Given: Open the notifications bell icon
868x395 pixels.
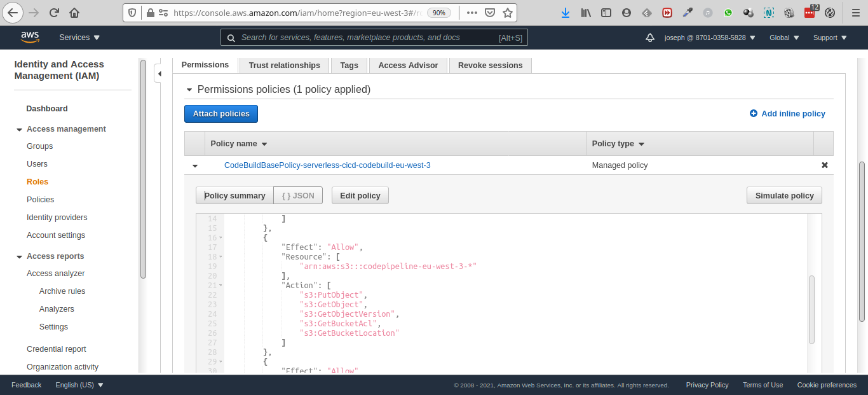Looking at the screenshot, I should pyautogui.click(x=649, y=38).
